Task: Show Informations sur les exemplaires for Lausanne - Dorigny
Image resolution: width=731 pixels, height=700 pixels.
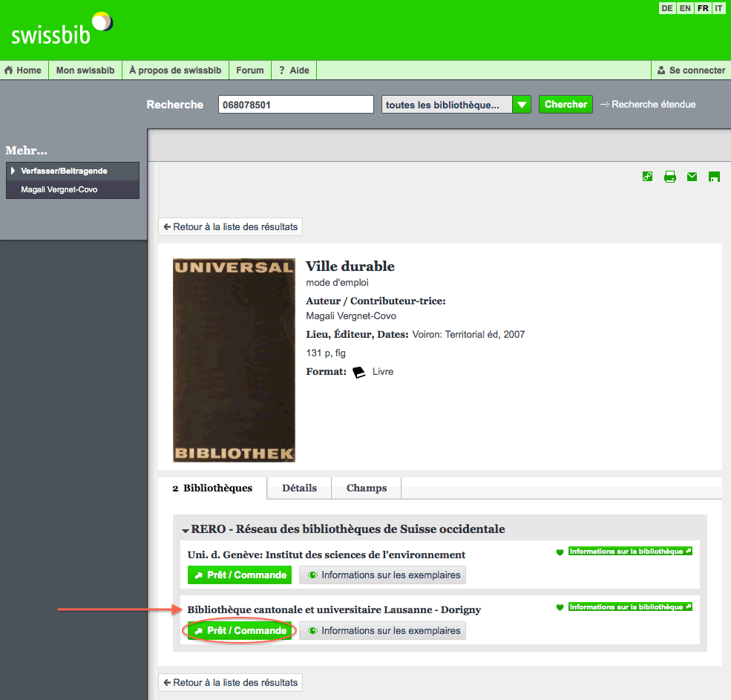Action: click(382, 630)
